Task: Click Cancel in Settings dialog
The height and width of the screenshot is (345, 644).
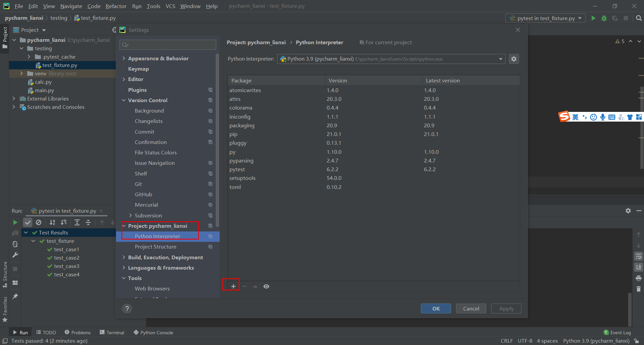Action: pos(471,308)
